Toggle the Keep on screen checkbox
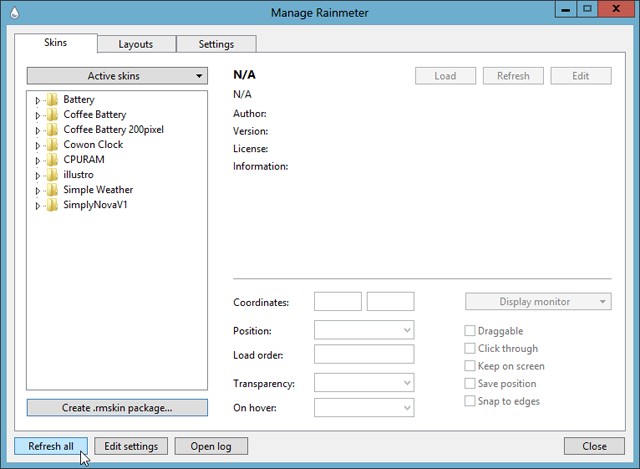Image resolution: width=640 pixels, height=469 pixels. point(470,366)
